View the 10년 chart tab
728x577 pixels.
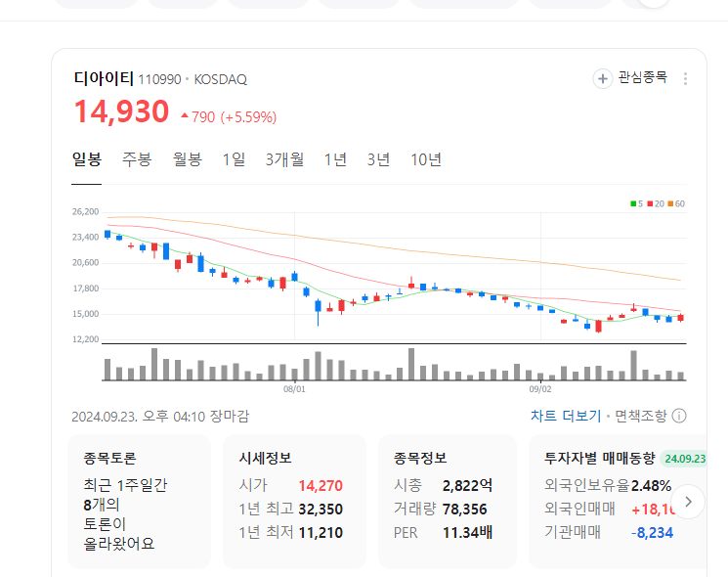click(x=426, y=159)
